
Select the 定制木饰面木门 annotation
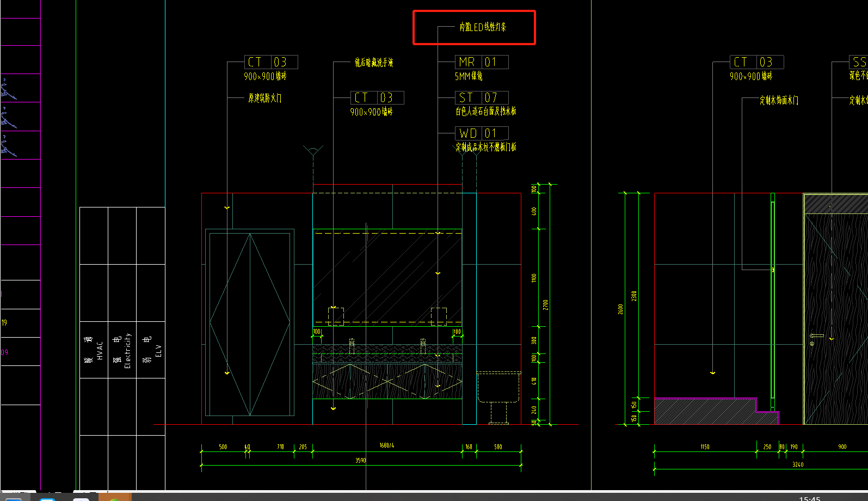pos(779,100)
